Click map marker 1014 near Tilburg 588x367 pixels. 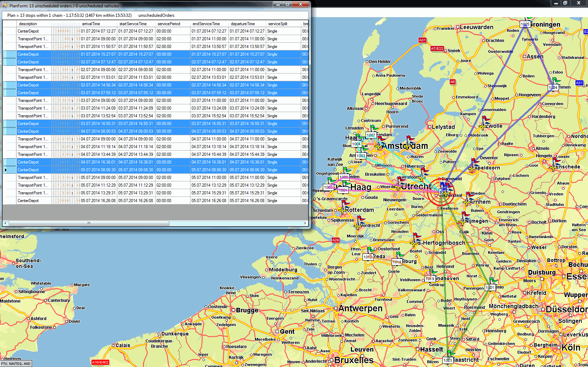click(397, 262)
